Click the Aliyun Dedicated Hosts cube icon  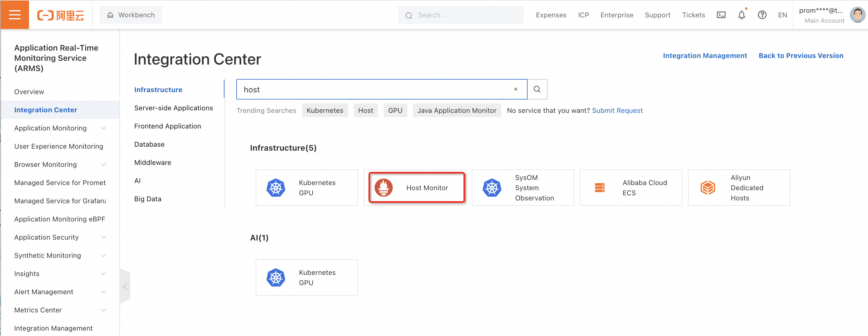click(708, 188)
